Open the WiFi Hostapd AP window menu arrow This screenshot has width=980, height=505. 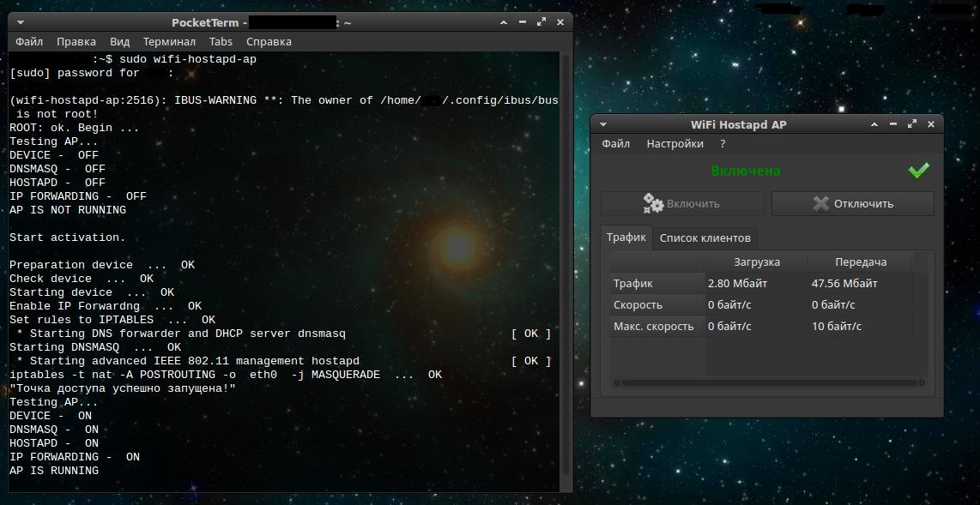tap(603, 124)
